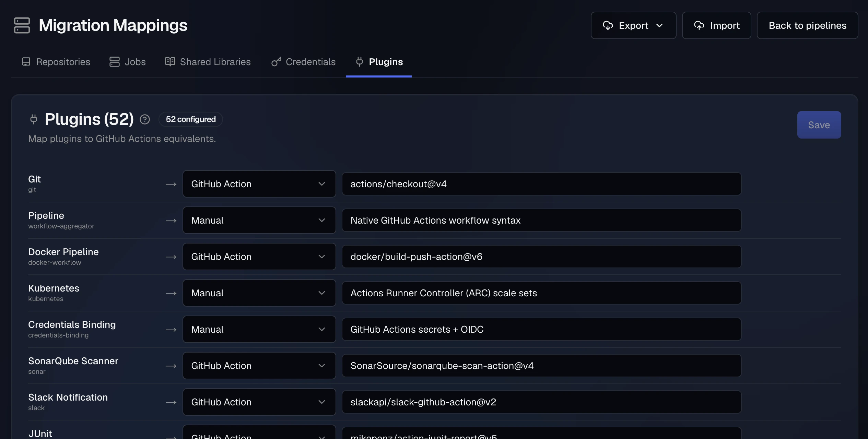The width and height of the screenshot is (868, 439).
Task: Click the arrow icon in the SonarQube Scanner row
Action: tap(171, 366)
